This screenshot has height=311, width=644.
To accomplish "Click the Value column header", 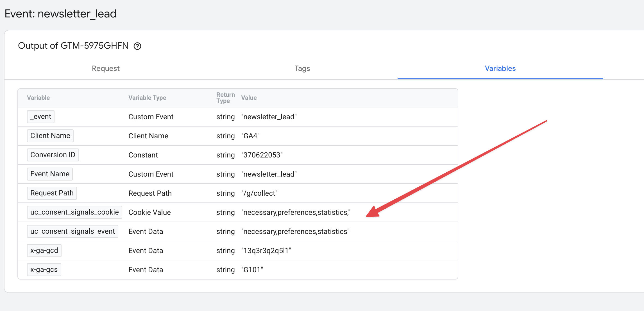I will (x=249, y=98).
